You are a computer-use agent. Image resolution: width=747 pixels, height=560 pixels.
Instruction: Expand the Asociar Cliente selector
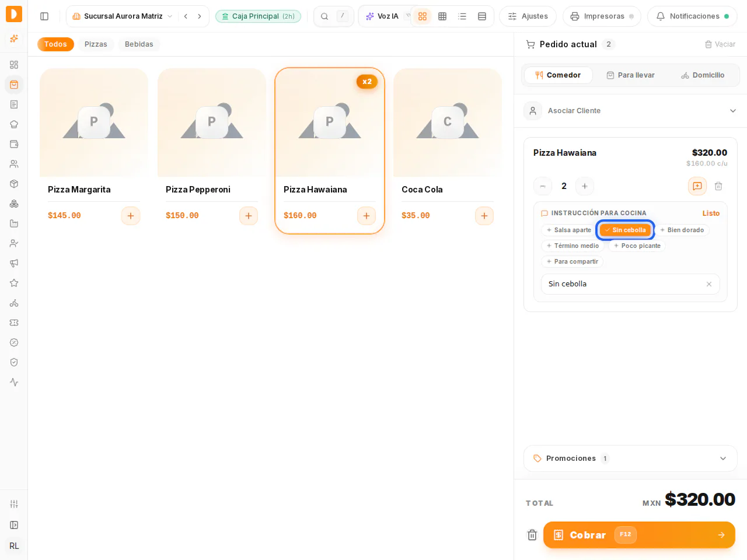pyautogui.click(x=630, y=111)
